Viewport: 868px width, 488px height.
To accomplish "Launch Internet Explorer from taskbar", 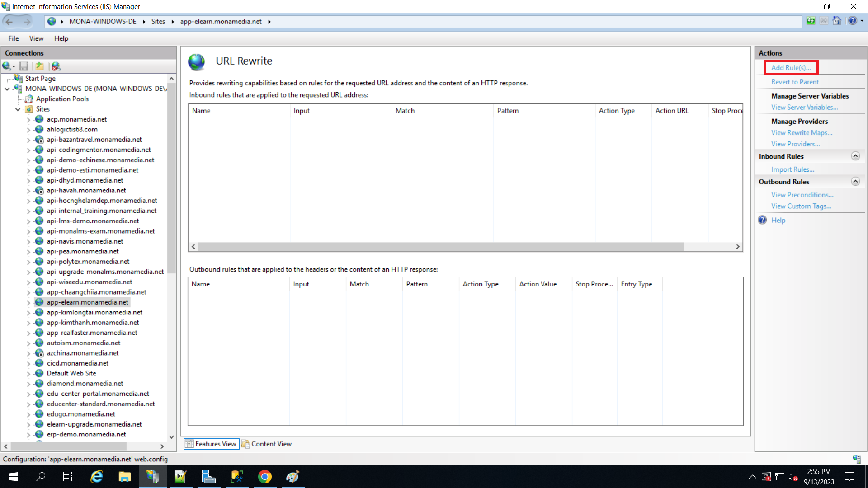I will click(x=97, y=477).
